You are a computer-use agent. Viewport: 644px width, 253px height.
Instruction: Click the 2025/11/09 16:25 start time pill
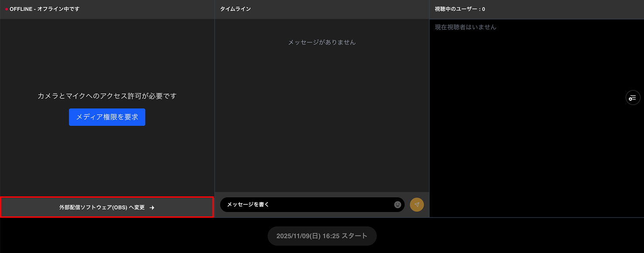point(322,236)
